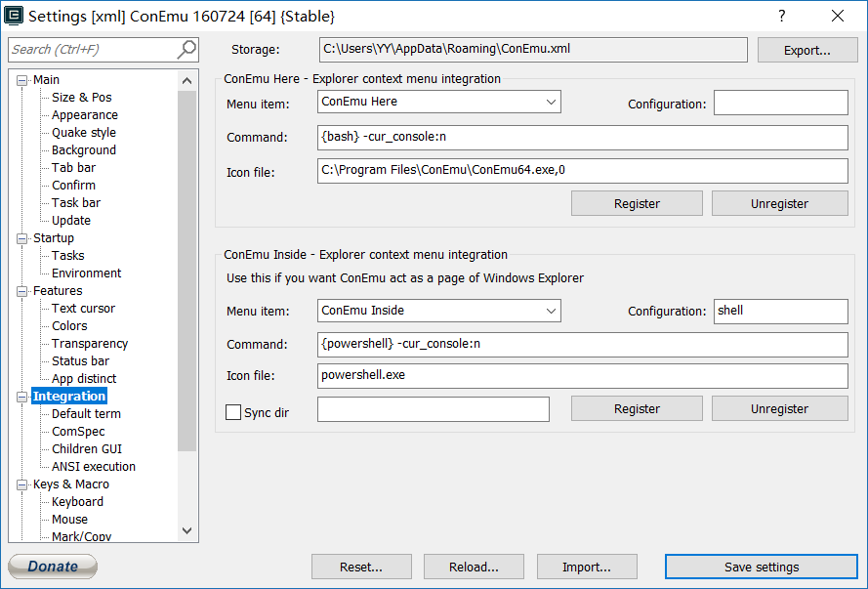Click the shell Configuration field
The width and height of the screenshot is (868, 589).
pos(780,312)
